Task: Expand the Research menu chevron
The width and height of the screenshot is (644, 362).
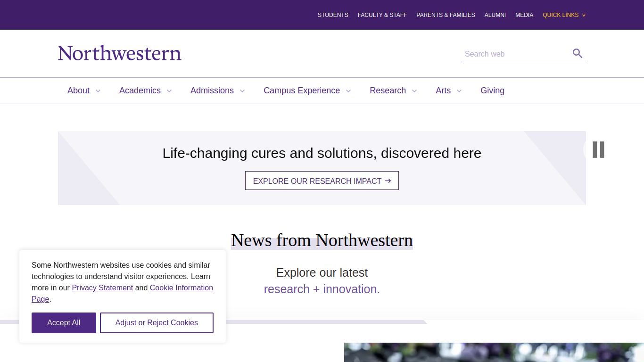Action: pos(414,91)
